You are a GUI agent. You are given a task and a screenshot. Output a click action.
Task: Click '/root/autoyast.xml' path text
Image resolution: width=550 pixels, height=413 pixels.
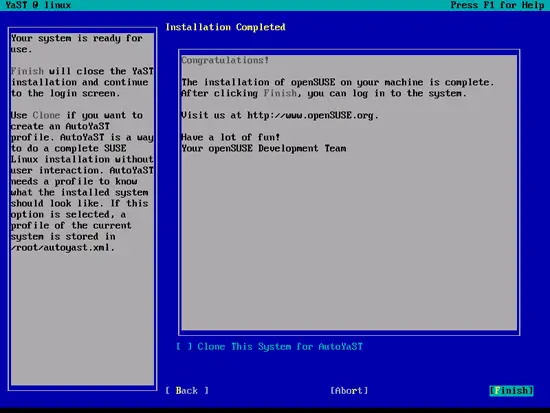(62, 247)
